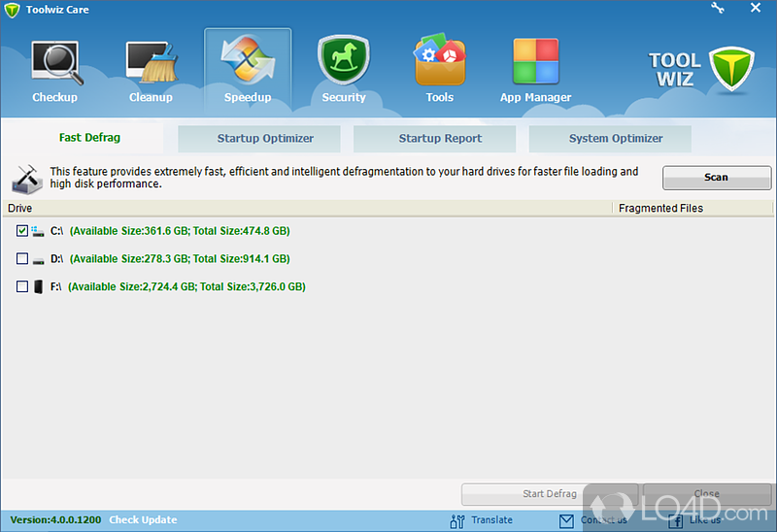Screen dimensions: 777x532
Task: Click the Translate tools icon
Action: (x=457, y=521)
